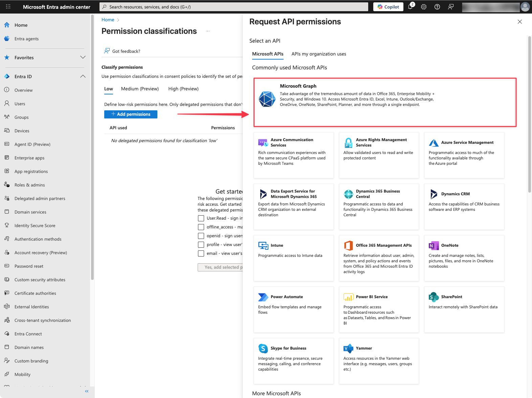The height and width of the screenshot is (398, 532).
Task: Click the Groups icon in sidebar
Action: click(7, 117)
